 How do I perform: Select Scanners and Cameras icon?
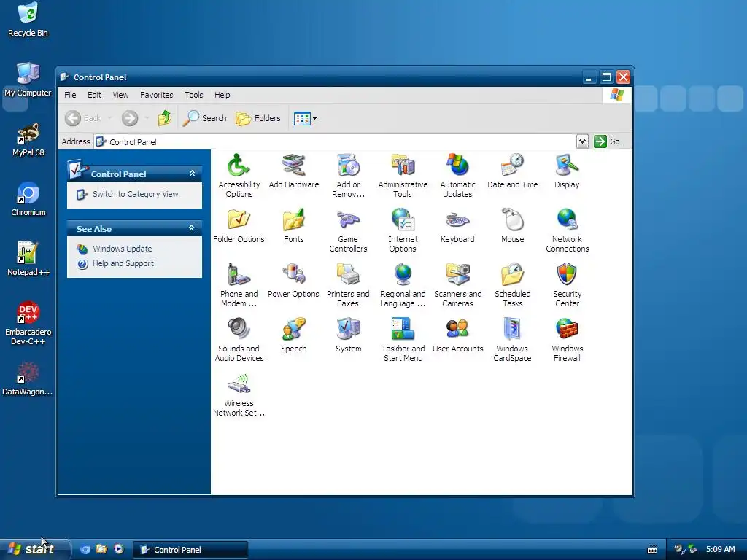[x=457, y=275]
